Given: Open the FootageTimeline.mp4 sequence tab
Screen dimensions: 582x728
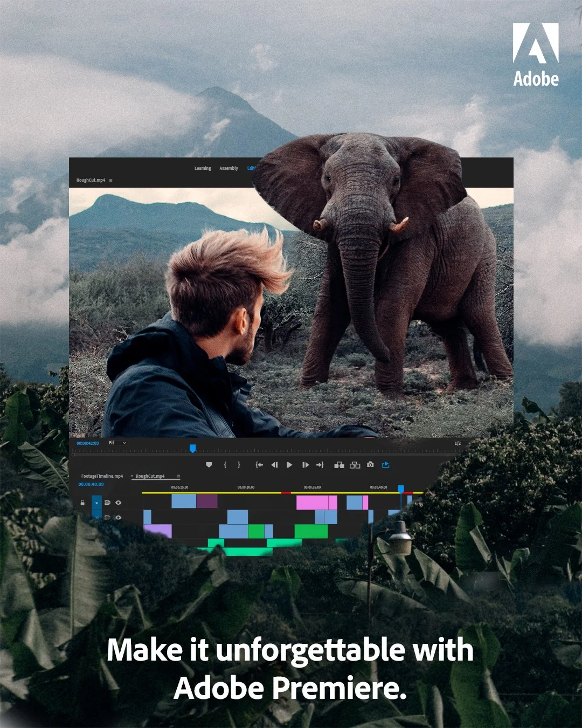Looking at the screenshot, I should 102,476.
